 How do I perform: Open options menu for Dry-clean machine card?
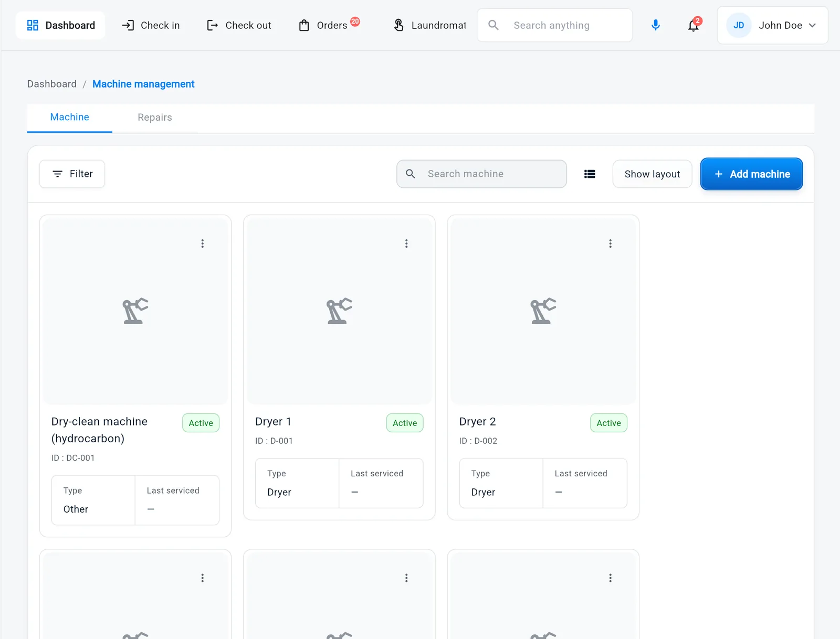coord(203,243)
